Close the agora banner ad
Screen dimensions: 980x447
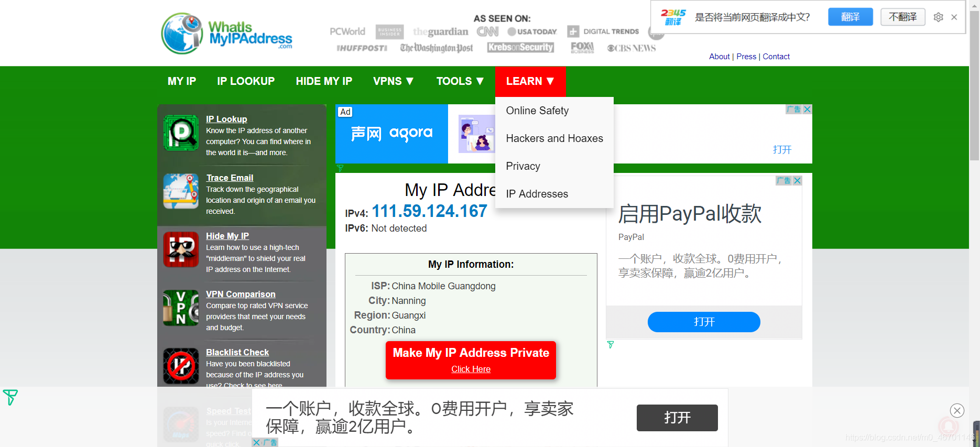pos(807,110)
